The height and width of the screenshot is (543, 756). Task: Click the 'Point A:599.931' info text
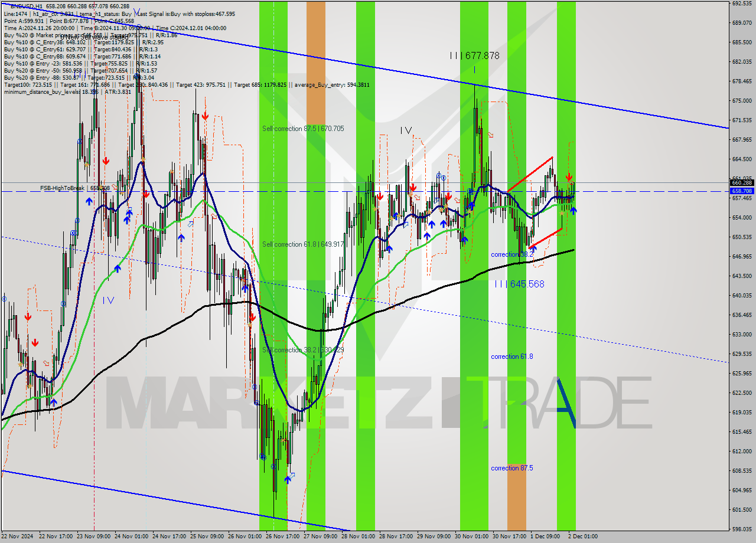24,21
